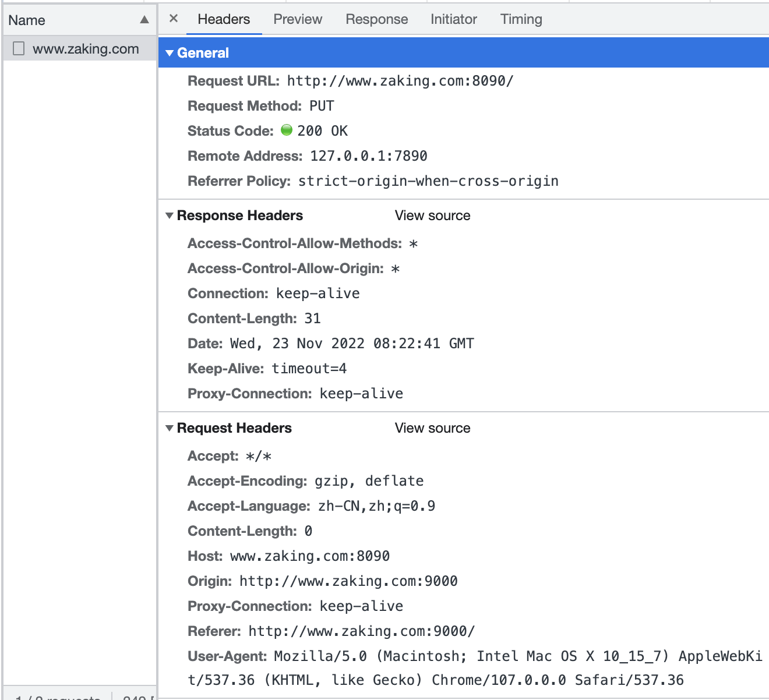Click the response Connection: keep-alive header
The image size is (769, 700).
click(x=274, y=294)
